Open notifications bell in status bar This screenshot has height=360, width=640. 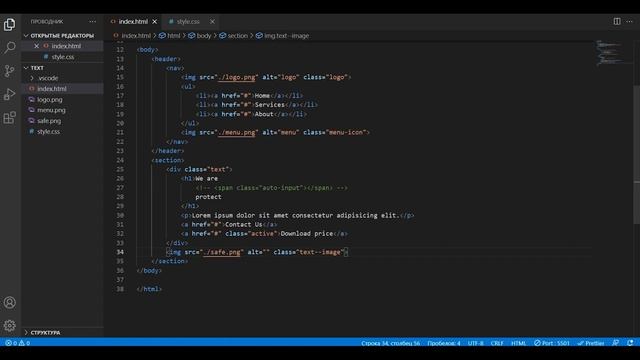(x=630, y=343)
